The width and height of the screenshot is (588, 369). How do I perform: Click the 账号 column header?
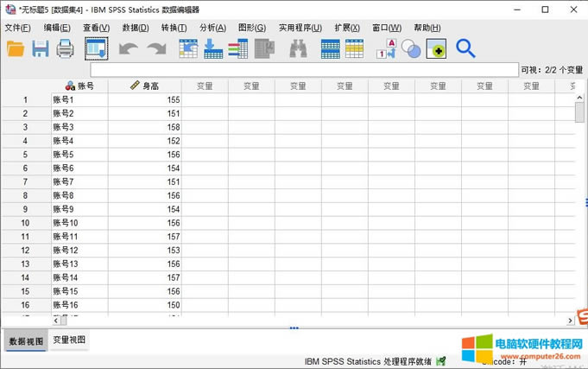tap(79, 86)
